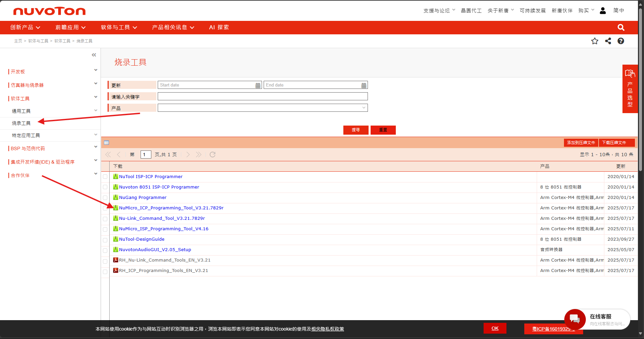Collapse sidebar with double-chevron icon
The image size is (644, 339).
94,55
